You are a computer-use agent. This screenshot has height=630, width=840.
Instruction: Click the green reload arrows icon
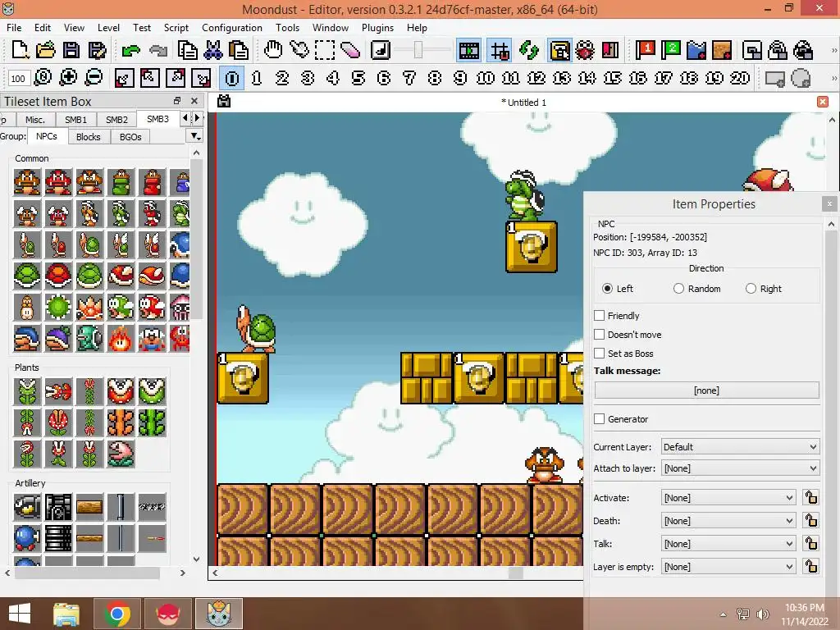coord(529,51)
